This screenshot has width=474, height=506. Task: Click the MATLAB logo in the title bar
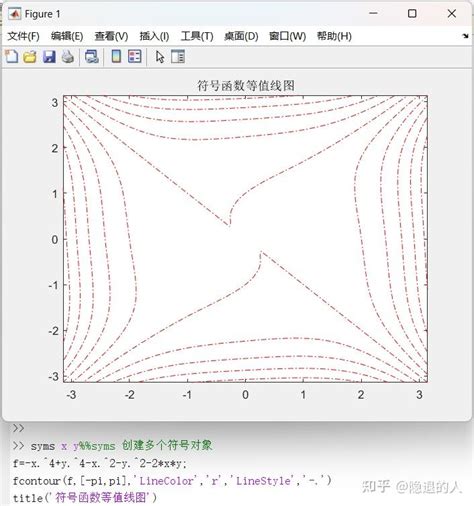(x=14, y=14)
